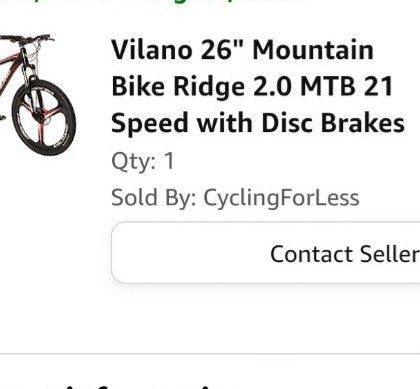420x389 pixels.
Task: Select the CyclingForLess seller name
Action: 281,198
